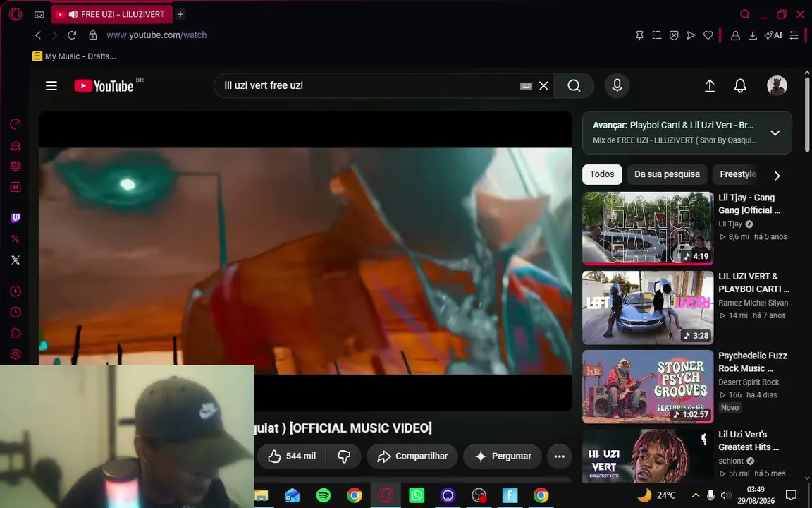Select the FREE UZI browser tab
This screenshot has width=812, height=508.
[111, 15]
